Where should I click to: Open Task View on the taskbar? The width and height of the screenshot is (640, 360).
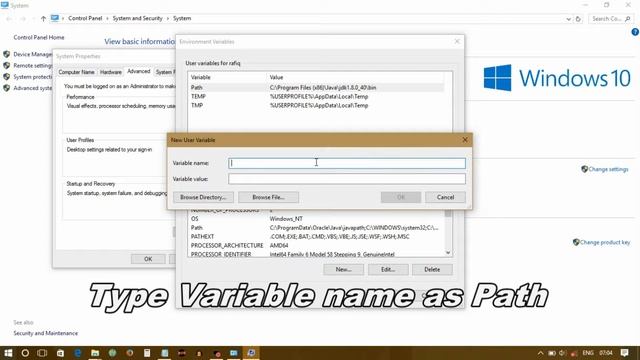click(42, 353)
